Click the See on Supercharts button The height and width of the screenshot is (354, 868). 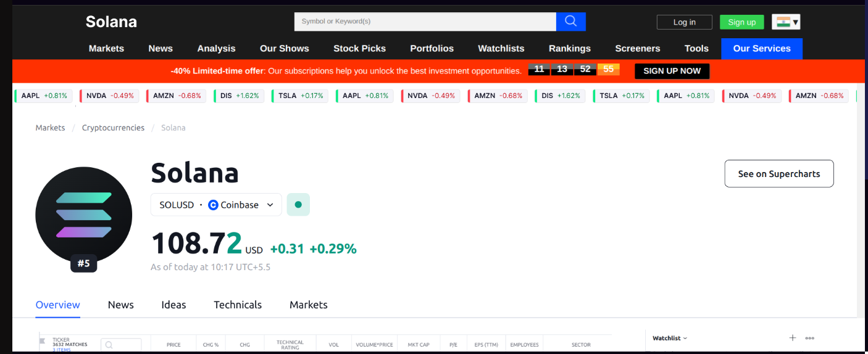pyautogui.click(x=779, y=174)
